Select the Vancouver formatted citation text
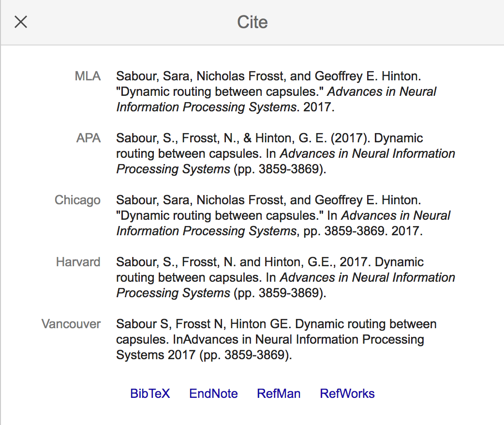 tap(276, 339)
